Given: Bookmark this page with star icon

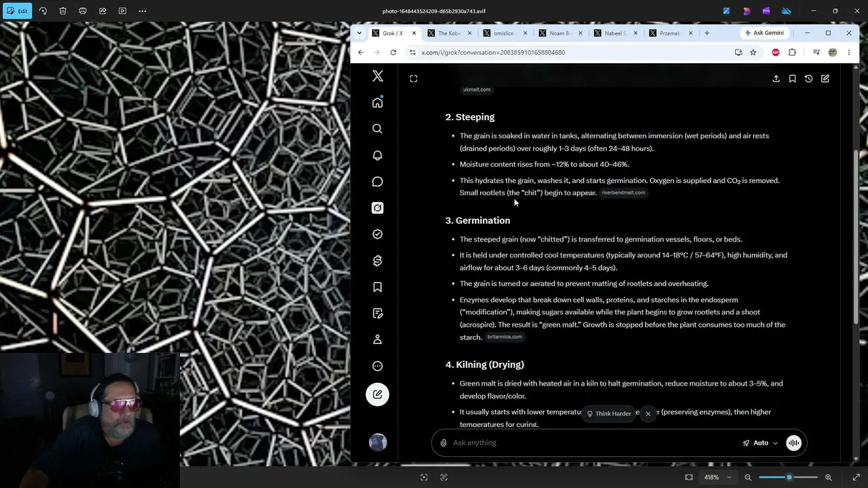Looking at the screenshot, I should [x=753, y=52].
